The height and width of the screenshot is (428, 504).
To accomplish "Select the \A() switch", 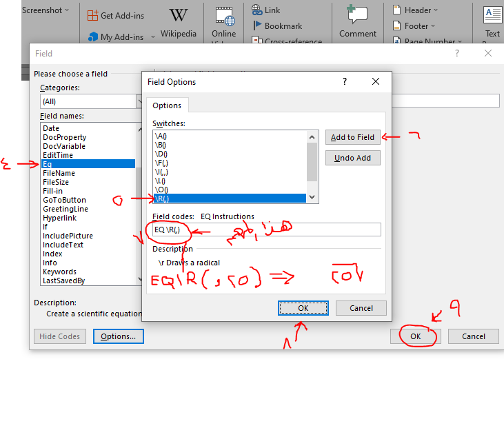I will (230, 136).
